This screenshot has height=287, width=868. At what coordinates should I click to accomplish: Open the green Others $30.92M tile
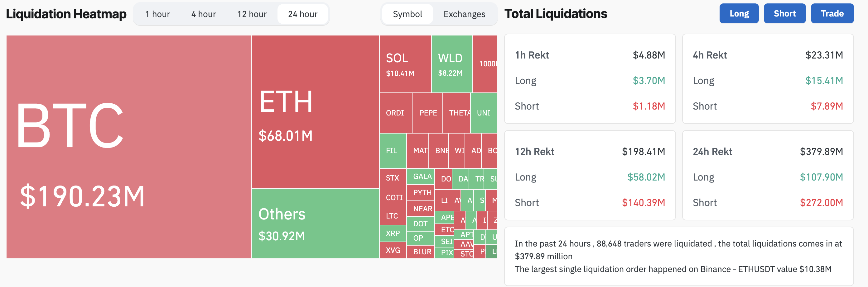pyautogui.click(x=315, y=223)
